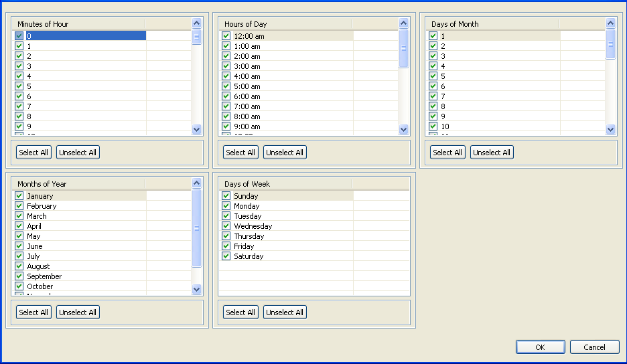Image resolution: width=627 pixels, height=364 pixels.
Task: Toggle the minute 5 checkbox
Action: point(19,86)
